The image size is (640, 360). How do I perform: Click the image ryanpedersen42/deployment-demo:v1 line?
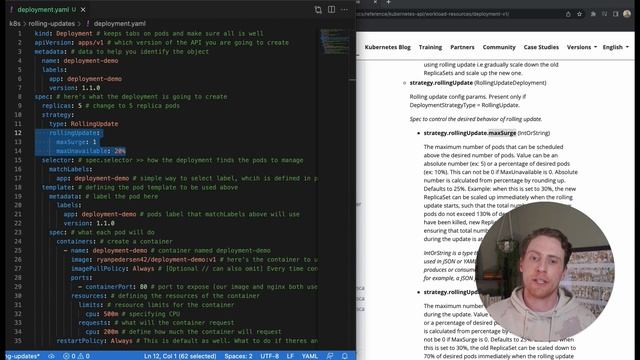[x=143, y=260]
